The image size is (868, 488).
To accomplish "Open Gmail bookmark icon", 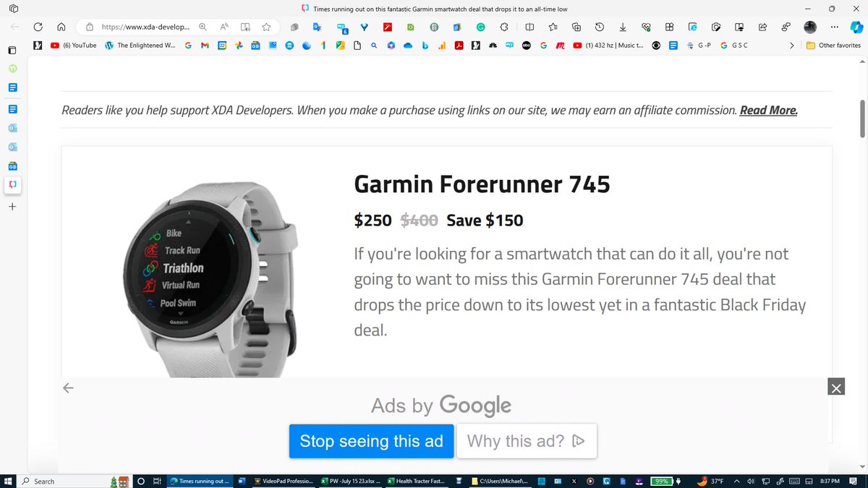I will [x=205, y=46].
